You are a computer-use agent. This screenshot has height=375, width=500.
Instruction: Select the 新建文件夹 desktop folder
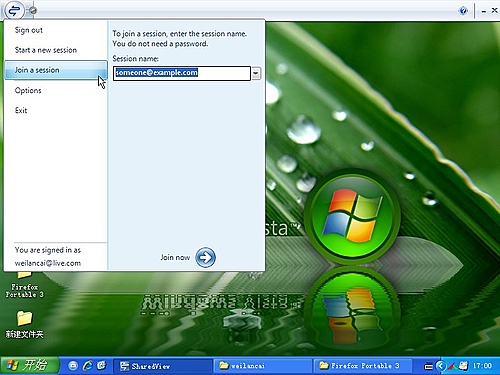(x=24, y=324)
